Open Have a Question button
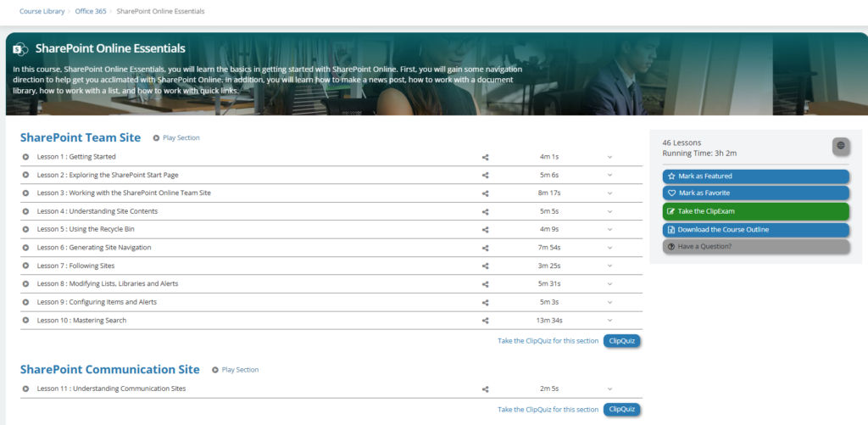 [755, 247]
